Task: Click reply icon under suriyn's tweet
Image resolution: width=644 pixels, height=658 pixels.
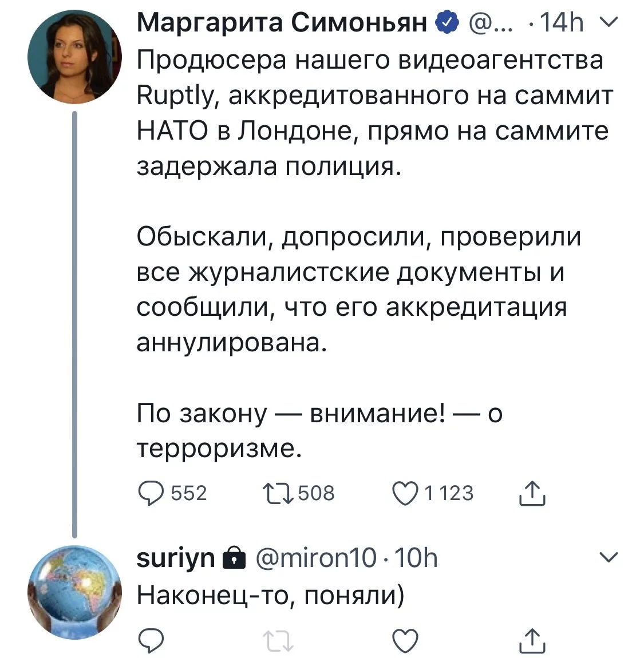Action: 152,640
